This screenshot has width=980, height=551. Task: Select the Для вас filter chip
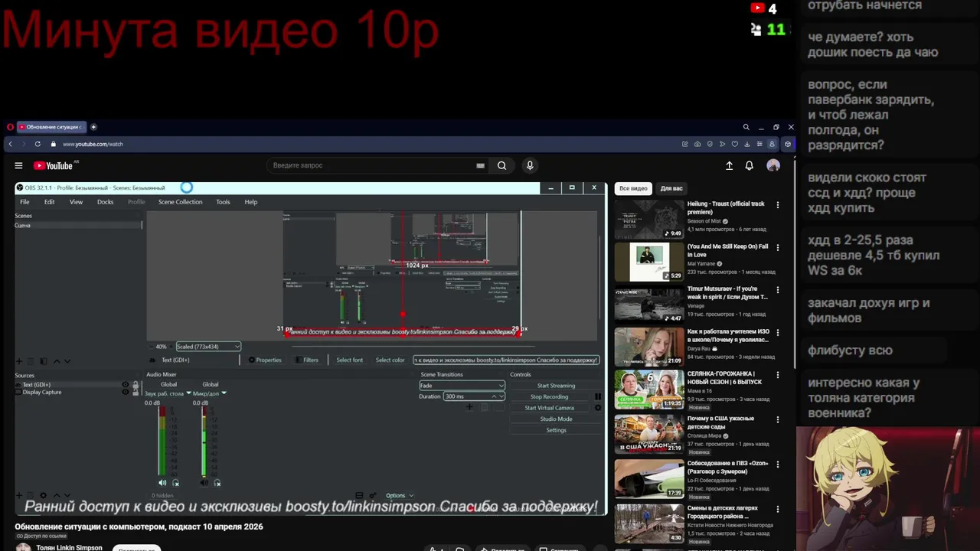point(671,188)
